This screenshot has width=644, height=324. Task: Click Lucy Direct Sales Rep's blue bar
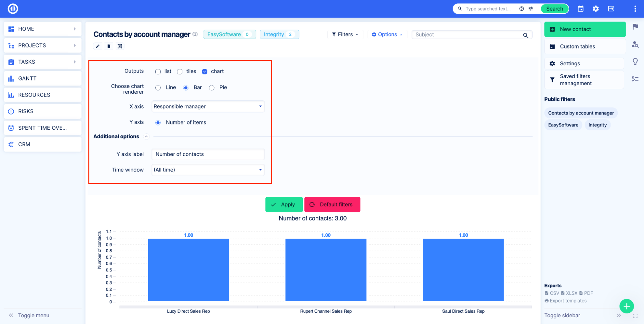pyautogui.click(x=188, y=270)
